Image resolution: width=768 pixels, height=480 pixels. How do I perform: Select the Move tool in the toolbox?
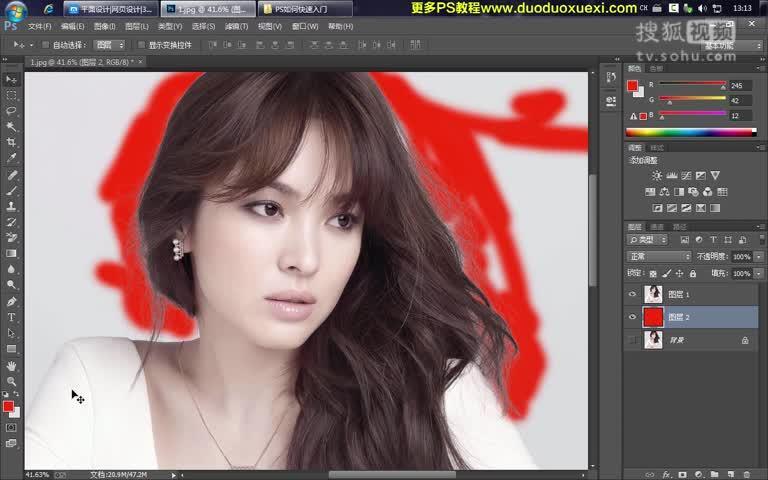11,79
